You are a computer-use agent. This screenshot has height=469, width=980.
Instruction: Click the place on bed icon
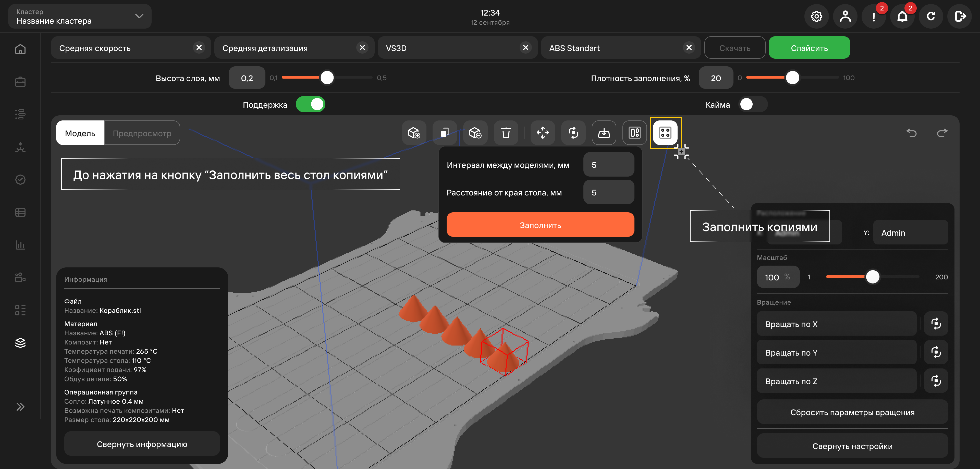point(604,133)
